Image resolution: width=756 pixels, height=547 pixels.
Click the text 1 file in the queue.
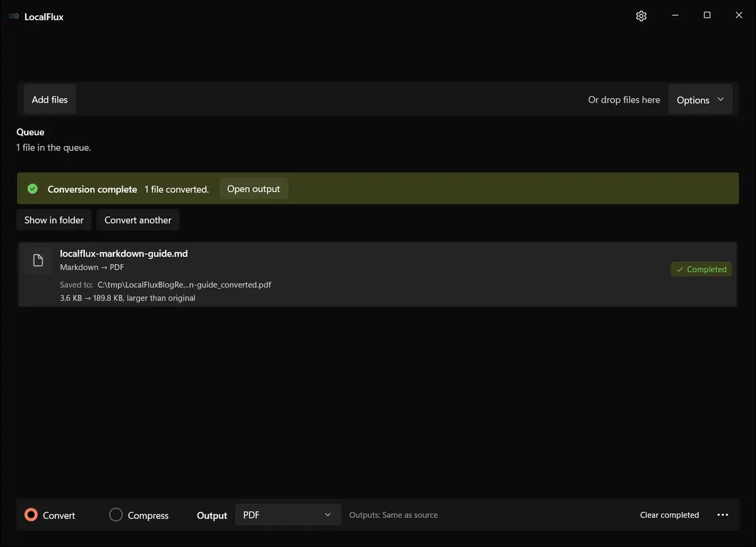coord(54,148)
